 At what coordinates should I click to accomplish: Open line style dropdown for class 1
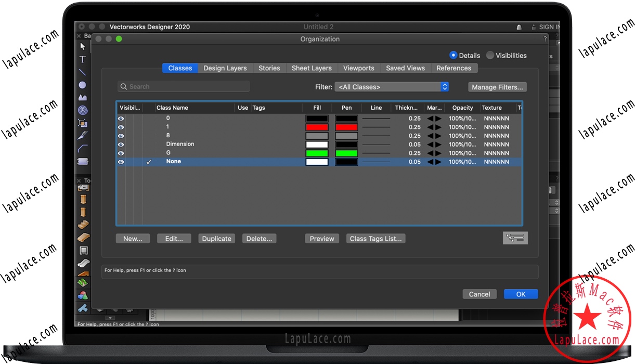376,127
